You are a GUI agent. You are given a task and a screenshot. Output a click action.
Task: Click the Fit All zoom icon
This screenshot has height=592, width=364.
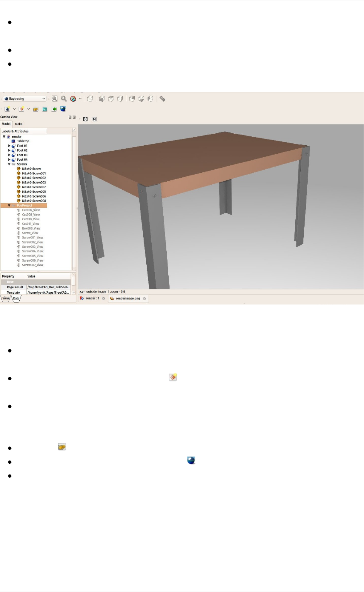coord(54,99)
